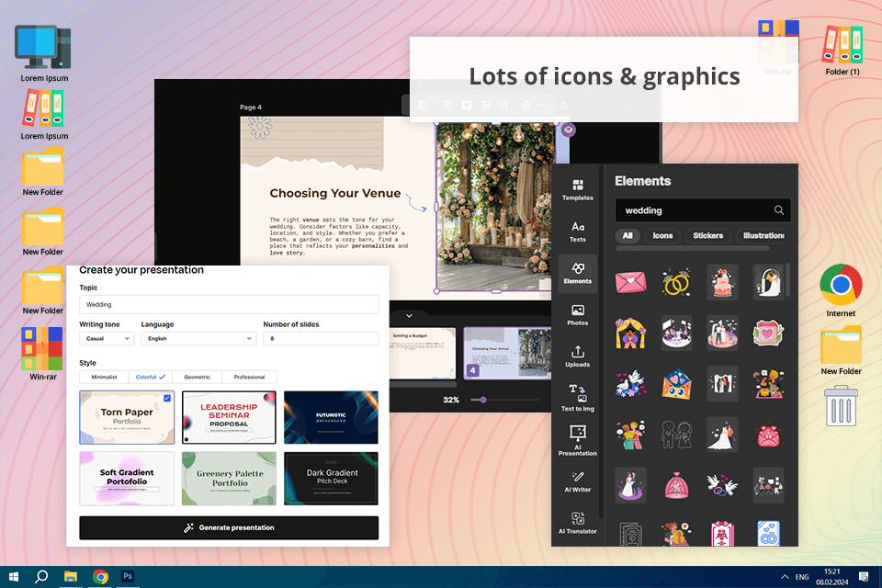Open the Lorem Ipsum computer icon
Viewport: 882px width, 588px height.
[44, 53]
